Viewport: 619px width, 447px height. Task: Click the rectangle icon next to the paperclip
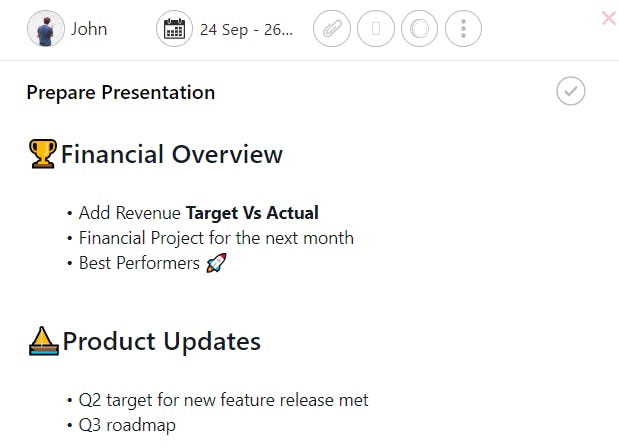(376, 29)
